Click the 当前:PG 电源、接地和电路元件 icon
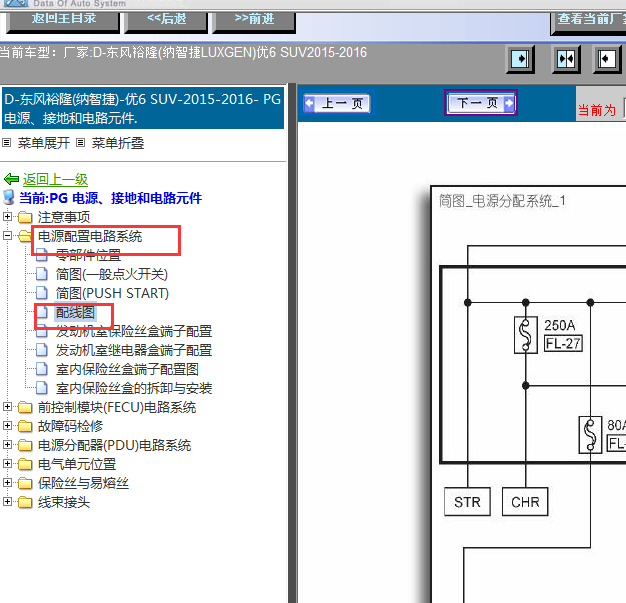The image size is (626, 603). pos(9,198)
